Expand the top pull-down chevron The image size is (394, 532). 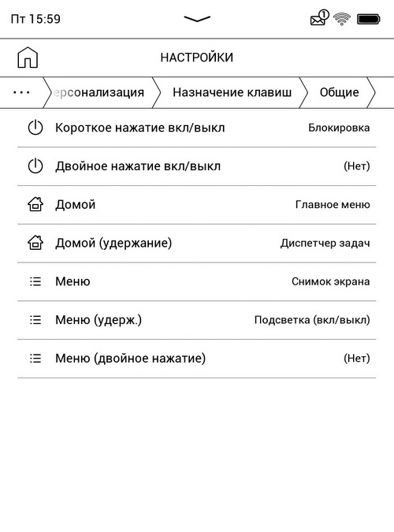tap(197, 19)
